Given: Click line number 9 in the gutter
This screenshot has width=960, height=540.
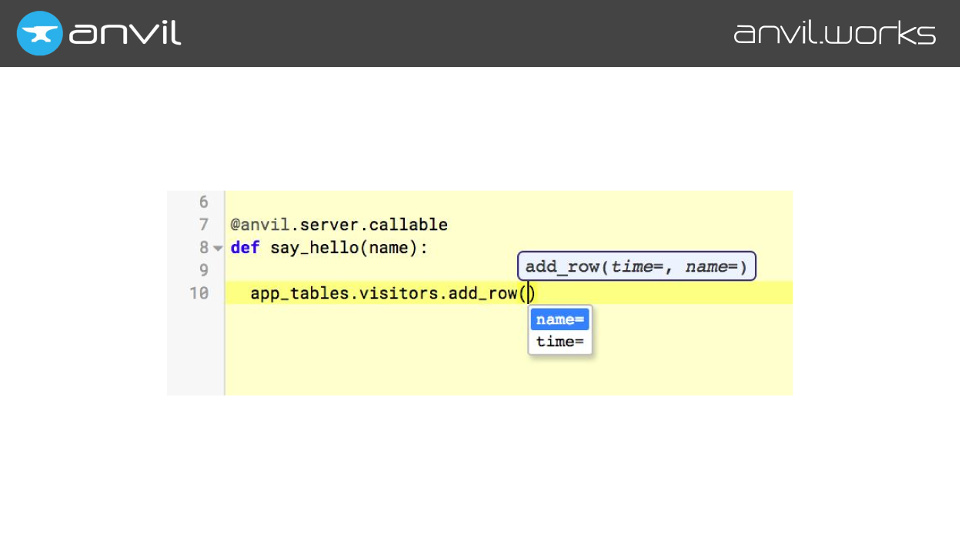Looking at the screenshot, I should 203,270.
